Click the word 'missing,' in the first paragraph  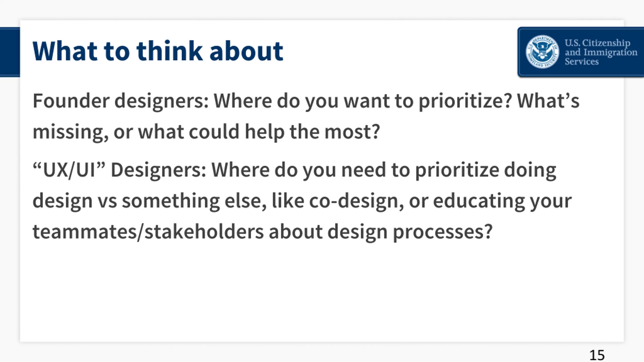pos(71,132)
